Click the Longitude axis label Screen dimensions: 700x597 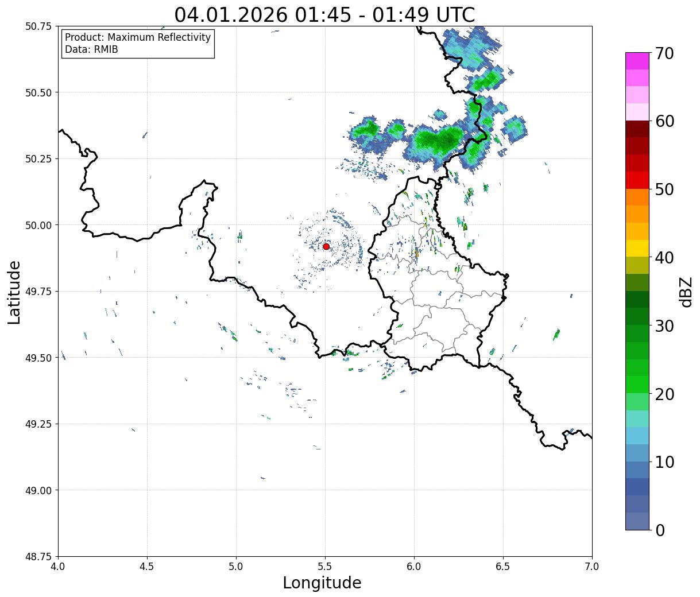[322, 583]
